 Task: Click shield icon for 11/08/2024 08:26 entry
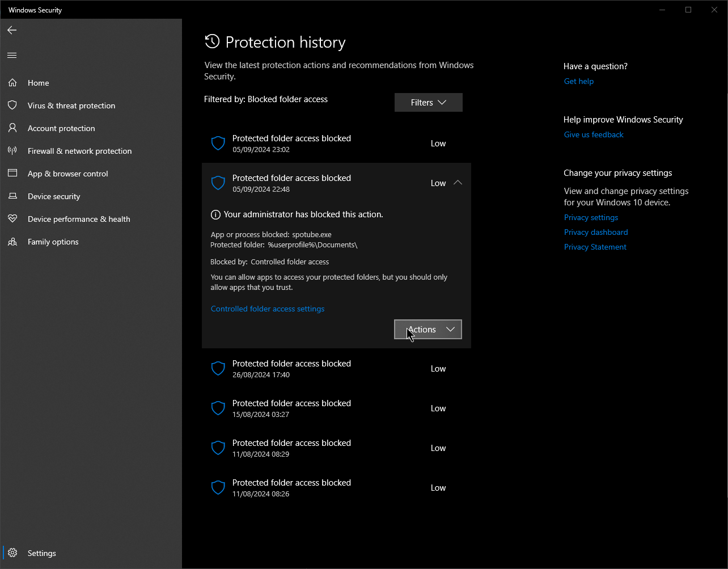[x=218, y=488]
